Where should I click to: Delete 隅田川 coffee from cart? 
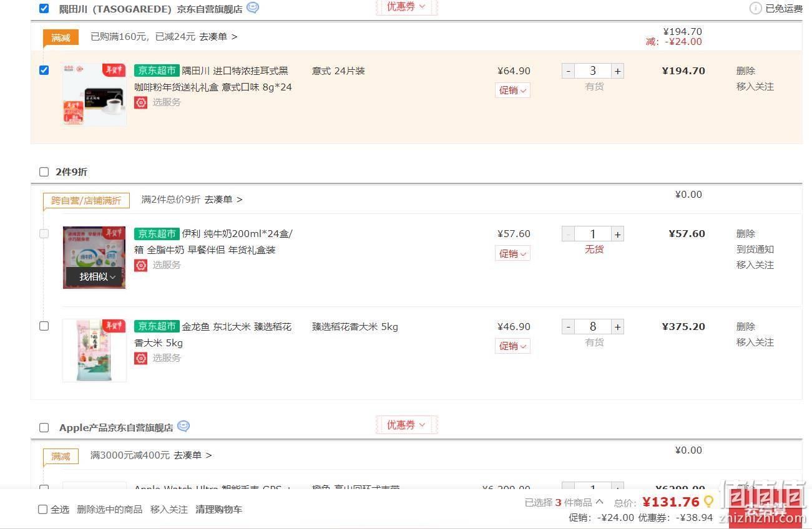click(x=746, y=71)
